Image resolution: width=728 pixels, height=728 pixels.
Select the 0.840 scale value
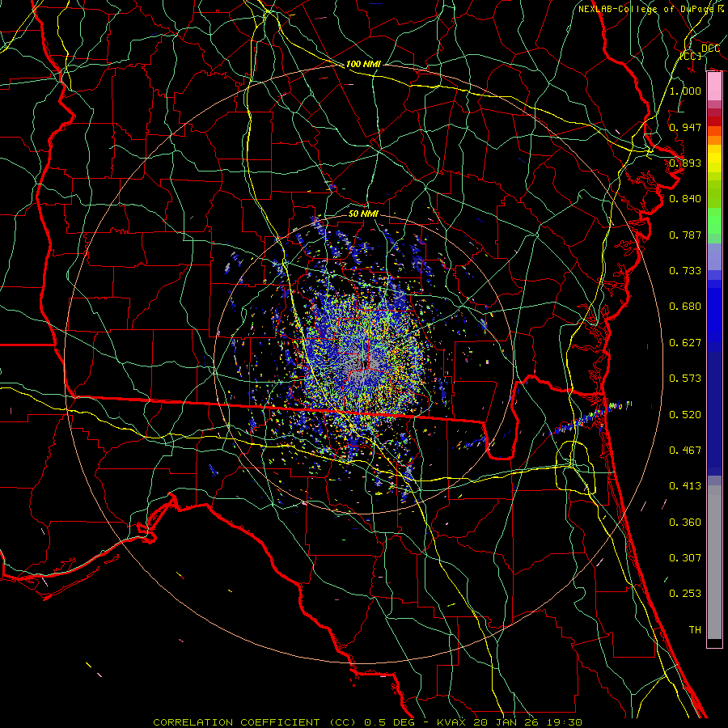(x=685, y=199)
